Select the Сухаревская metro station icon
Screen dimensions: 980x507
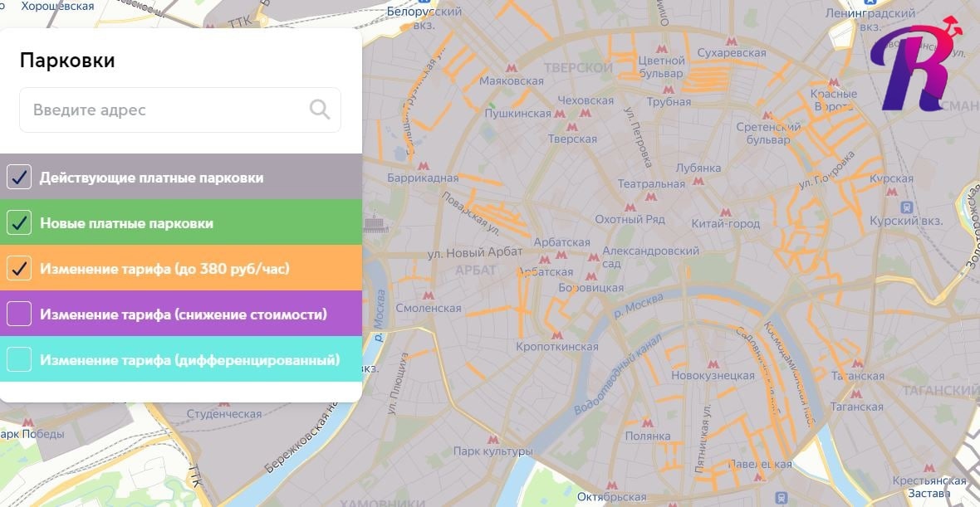(x=731, y=41)
